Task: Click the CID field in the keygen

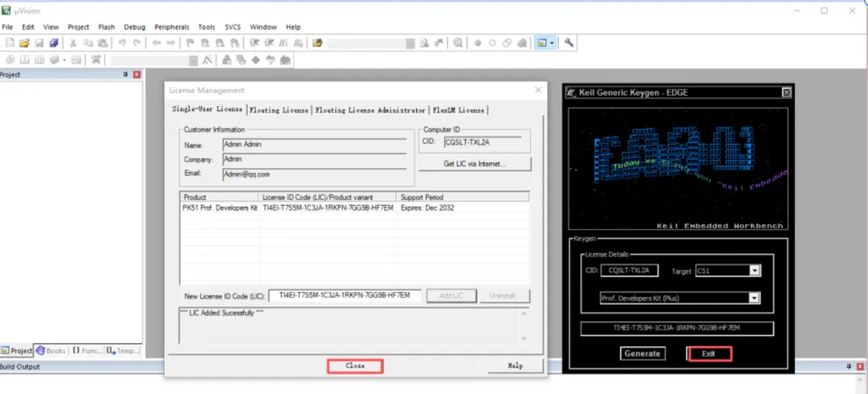Action: pyautogui.click(x=631, y=270)
